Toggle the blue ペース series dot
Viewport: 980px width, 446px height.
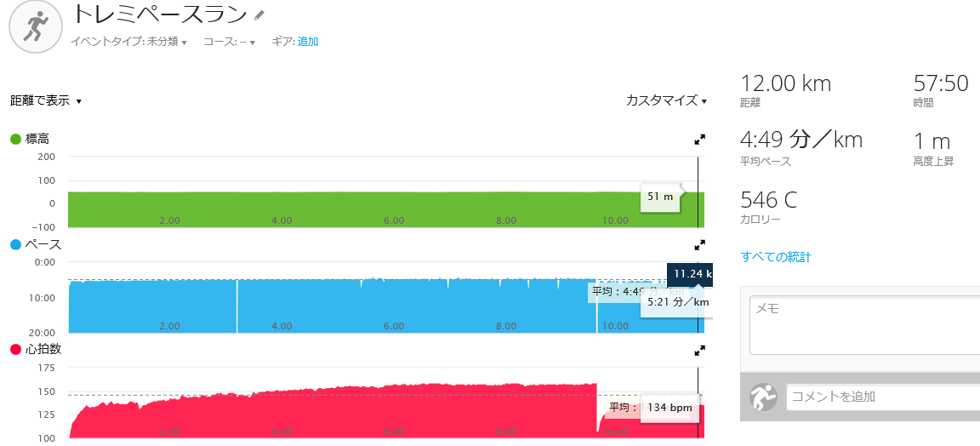pyautogui.click(x=15, y=244)
